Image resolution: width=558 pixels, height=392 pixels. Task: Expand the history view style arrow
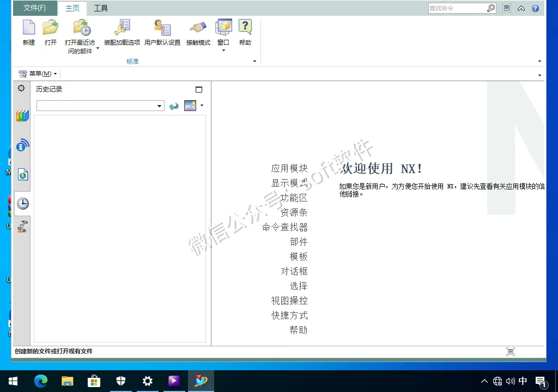[x=202, y=105]
